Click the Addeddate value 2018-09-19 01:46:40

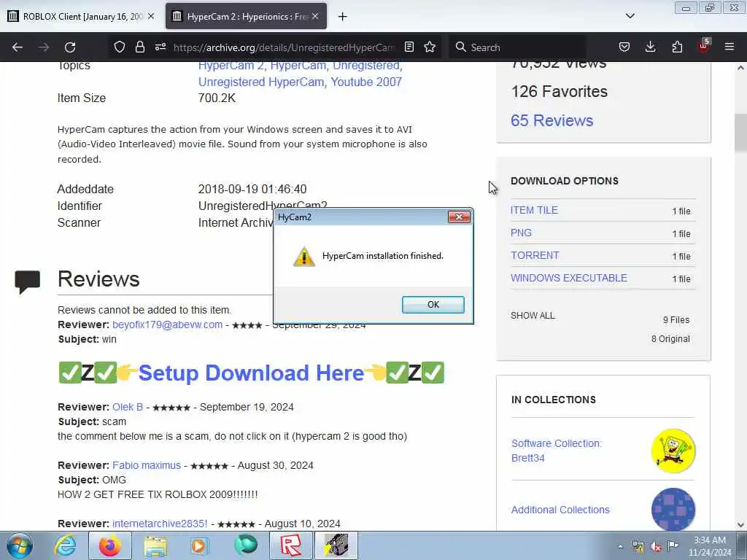pyautogui.click(x=252, y=189)
